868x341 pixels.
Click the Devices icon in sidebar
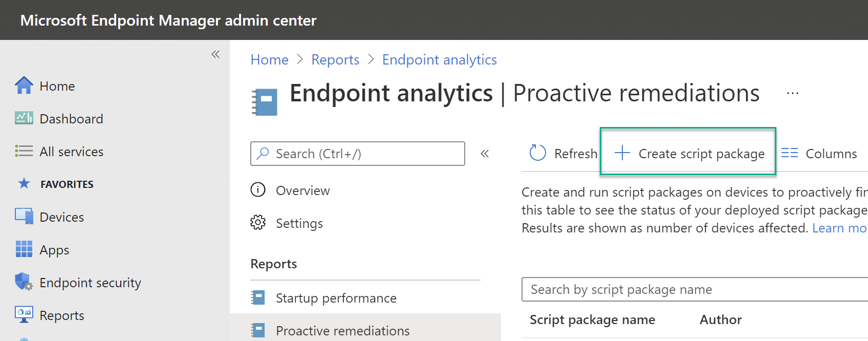click(x=24, y=217)
